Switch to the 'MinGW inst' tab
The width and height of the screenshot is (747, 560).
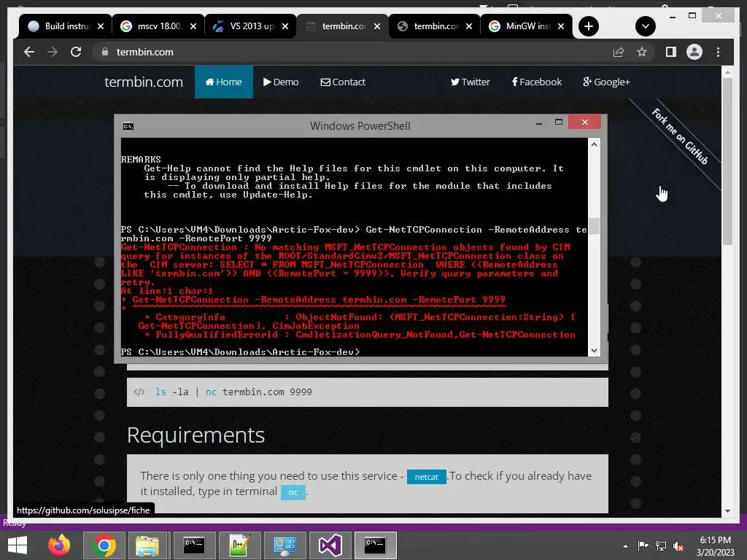(x=521, y=26)
